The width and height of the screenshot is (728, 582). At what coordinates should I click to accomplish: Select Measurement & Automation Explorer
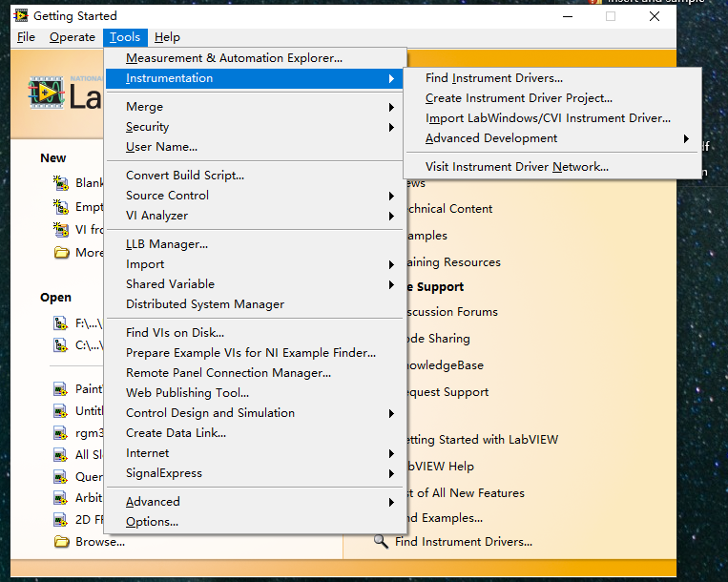click(x=255, y=58)
